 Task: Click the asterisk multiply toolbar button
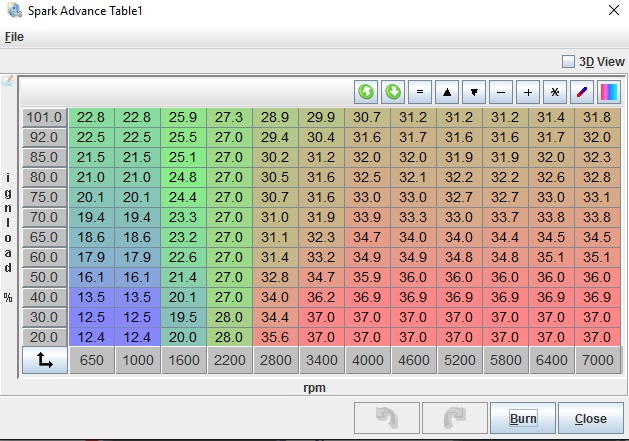555,92
